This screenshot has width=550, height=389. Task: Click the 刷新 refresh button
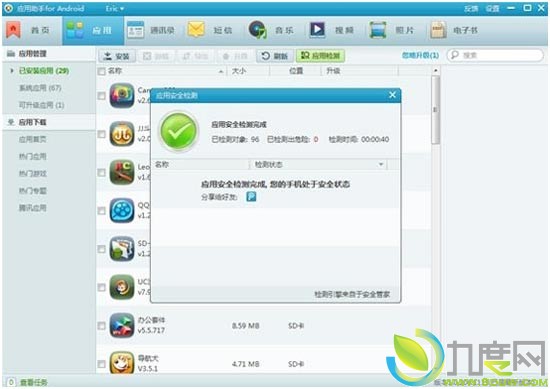pyautogui.click(x=275, y=56)
